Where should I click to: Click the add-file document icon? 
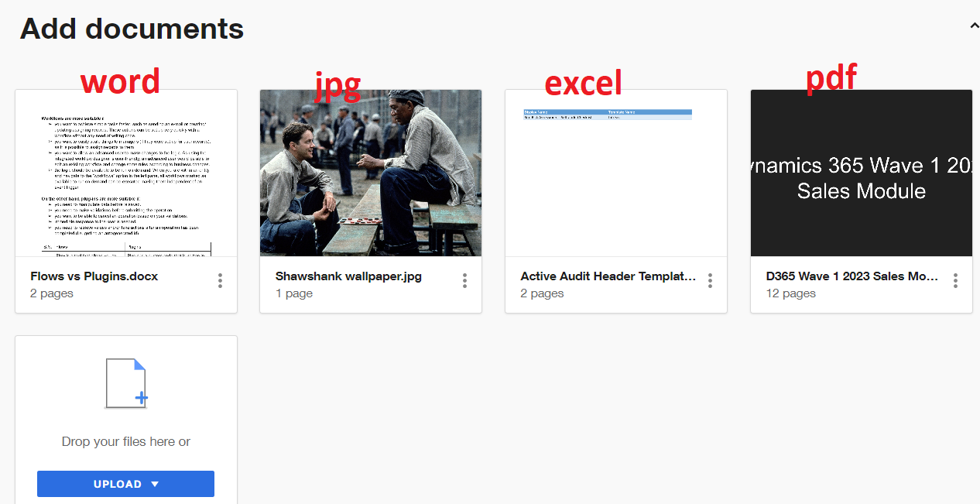click(x=126, y=383)
